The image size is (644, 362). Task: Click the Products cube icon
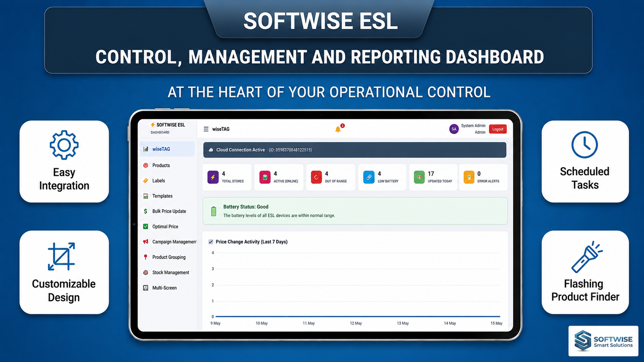coord(146,165)
